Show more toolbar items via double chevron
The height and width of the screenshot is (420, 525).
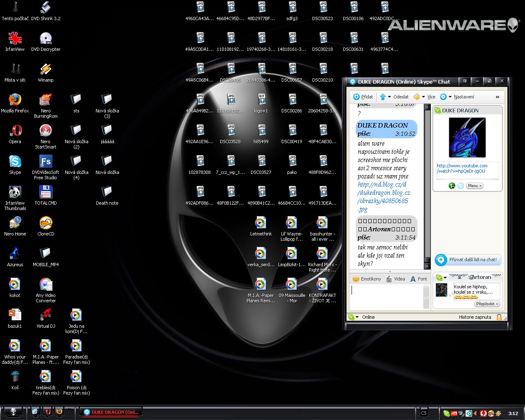click(498, 97)
